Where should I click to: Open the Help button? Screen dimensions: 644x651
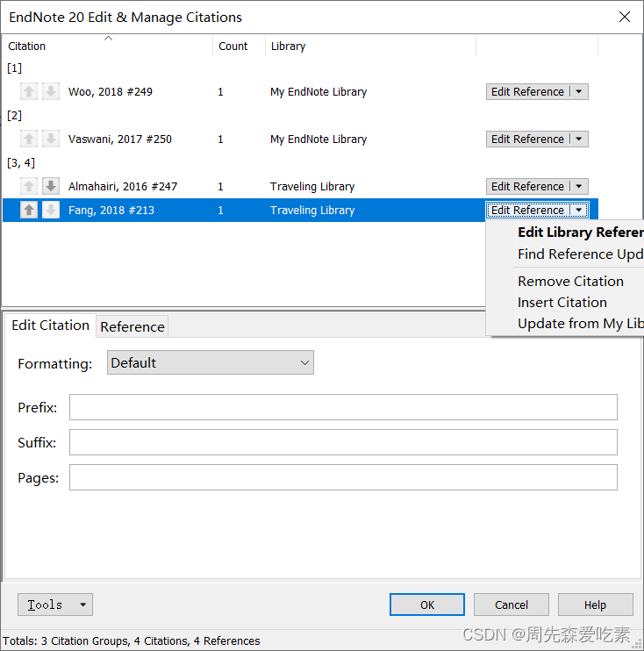[x=596, y=604]
